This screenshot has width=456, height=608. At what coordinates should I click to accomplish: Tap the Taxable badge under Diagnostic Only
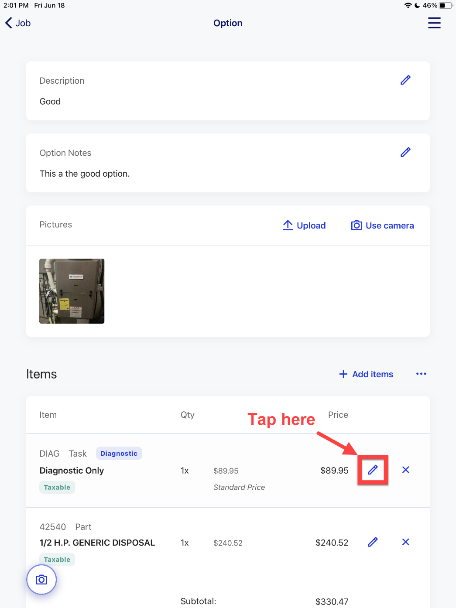click(57, 487)
